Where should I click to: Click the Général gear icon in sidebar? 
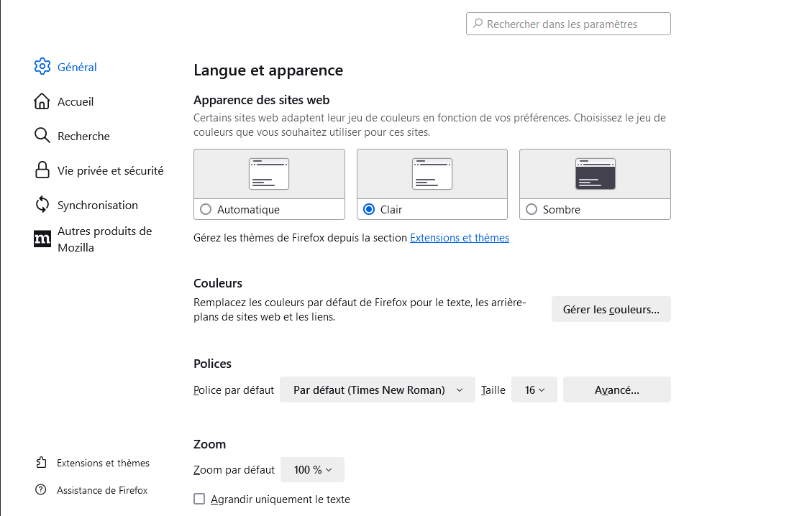(42, 66)
